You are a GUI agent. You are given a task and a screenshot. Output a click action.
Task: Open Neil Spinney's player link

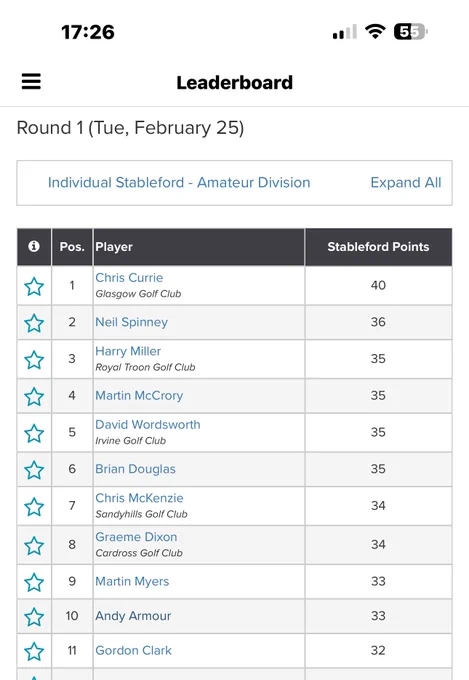(x=131, y=322)
